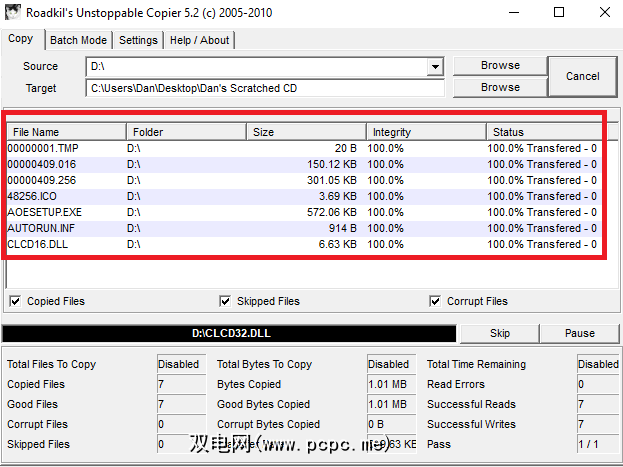
Task: Open the Batch Mode tab
Action: (x=78, y=40)
